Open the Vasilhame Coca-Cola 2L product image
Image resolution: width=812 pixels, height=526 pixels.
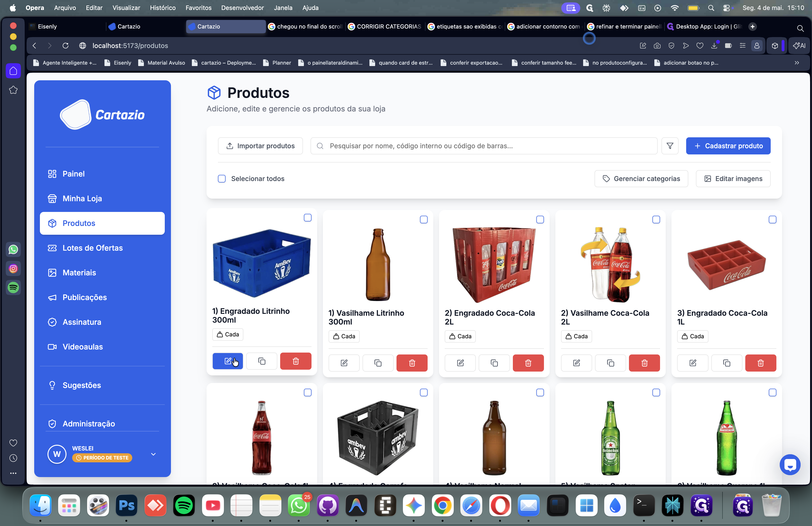610,264
